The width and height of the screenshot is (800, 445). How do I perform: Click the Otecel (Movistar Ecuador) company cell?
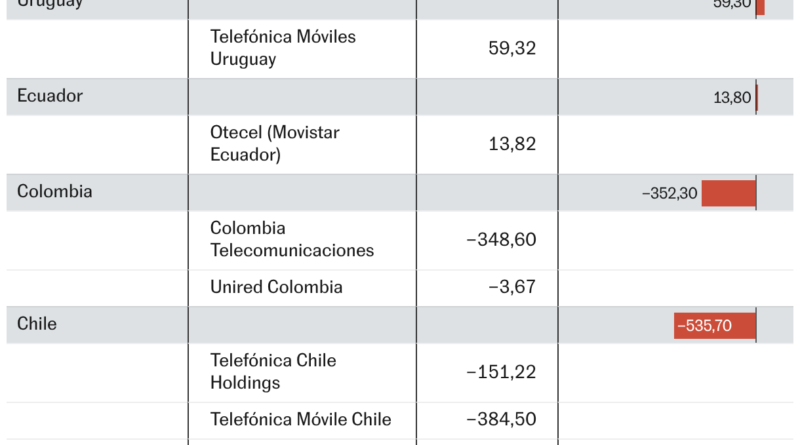(x=274, y=143)
